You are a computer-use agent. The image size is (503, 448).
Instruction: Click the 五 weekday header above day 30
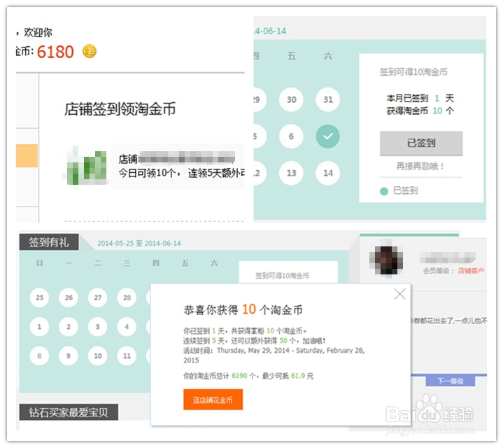click(x=291, y=57)
